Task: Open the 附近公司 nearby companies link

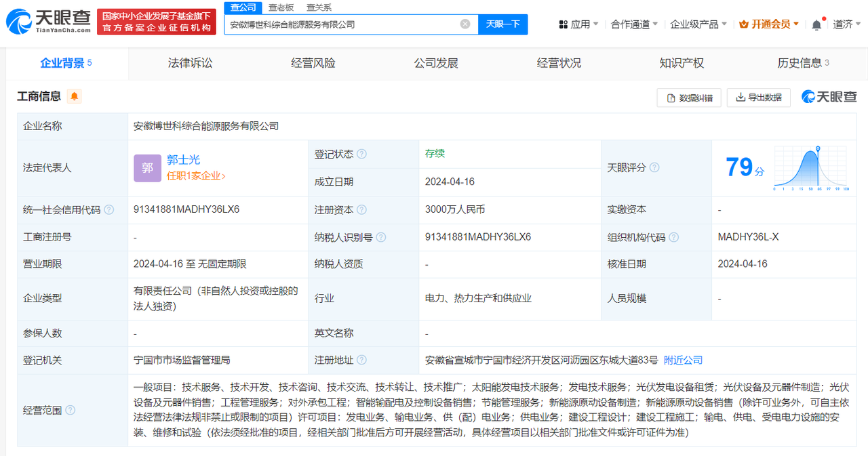Action: pyautogui.click(x=683, y=360)
